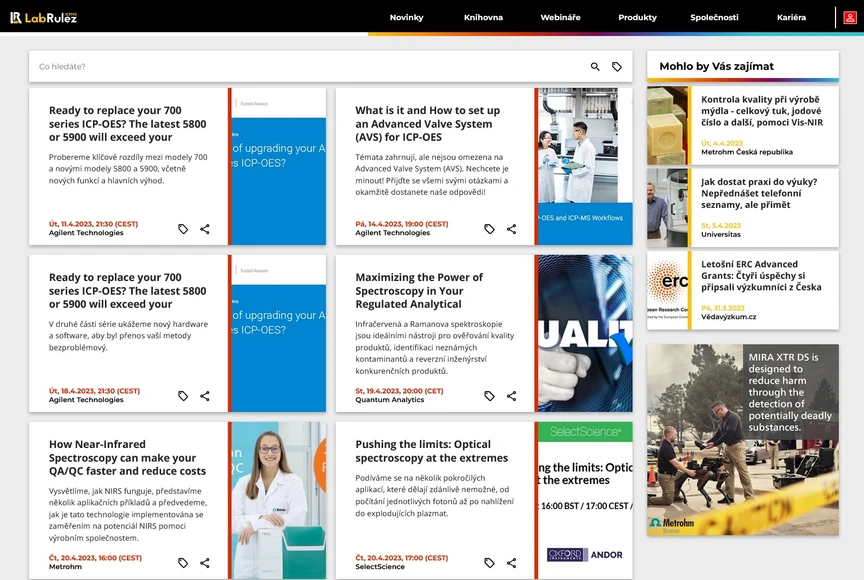Open the Kariéra menu

(x=791, y=18)
